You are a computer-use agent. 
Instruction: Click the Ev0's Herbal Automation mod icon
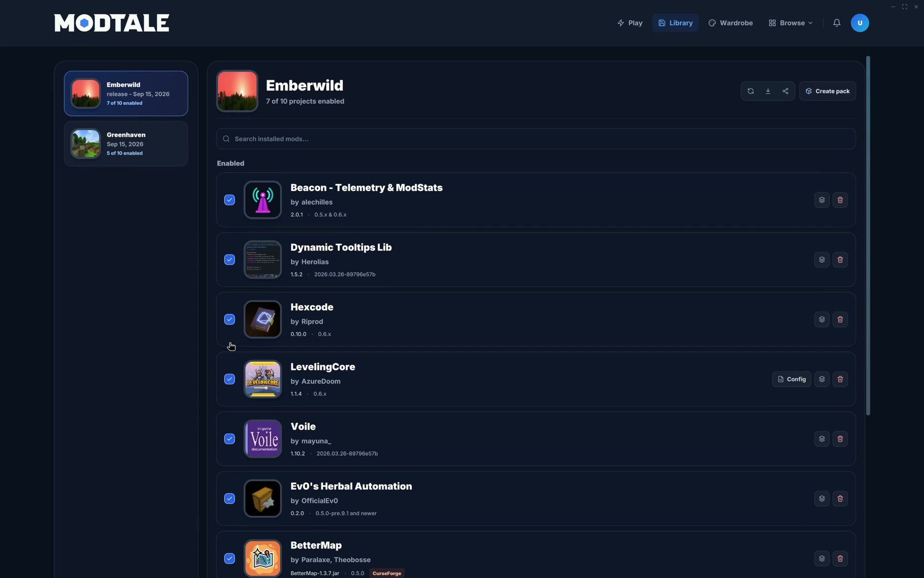click(x=263, y=499)
